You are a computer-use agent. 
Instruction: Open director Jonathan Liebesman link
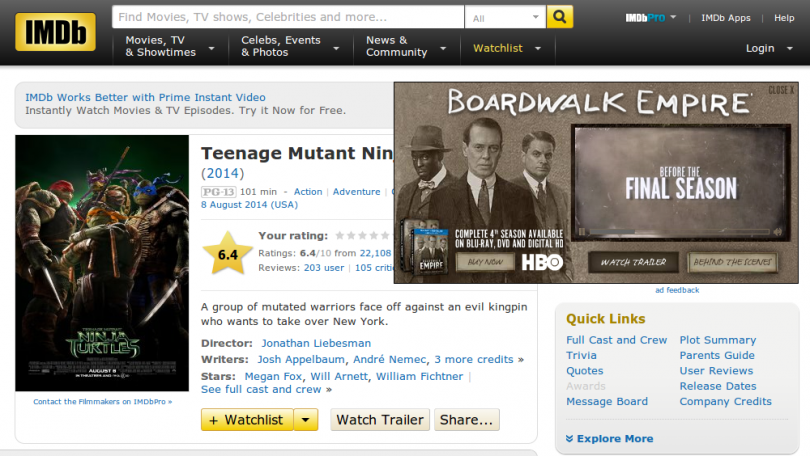[316, 343]
